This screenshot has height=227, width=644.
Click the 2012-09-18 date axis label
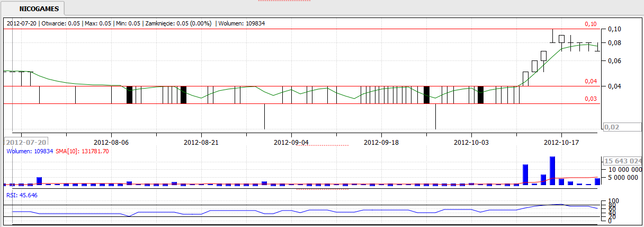click(381, 142)
